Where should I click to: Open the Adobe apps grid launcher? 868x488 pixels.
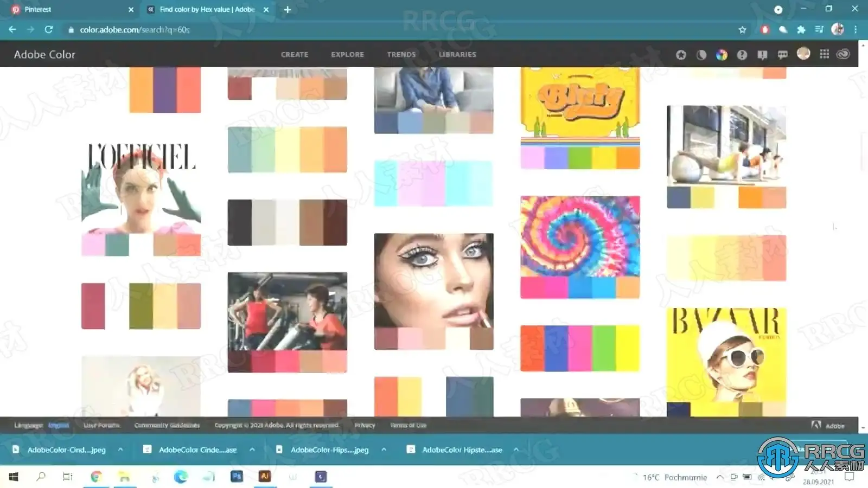(x=824, y=54)
